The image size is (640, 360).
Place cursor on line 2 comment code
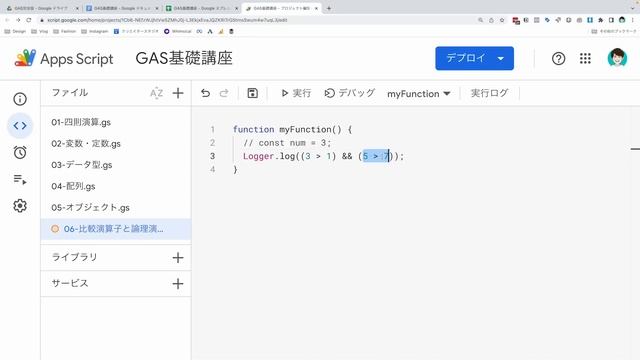click(287, 143)
